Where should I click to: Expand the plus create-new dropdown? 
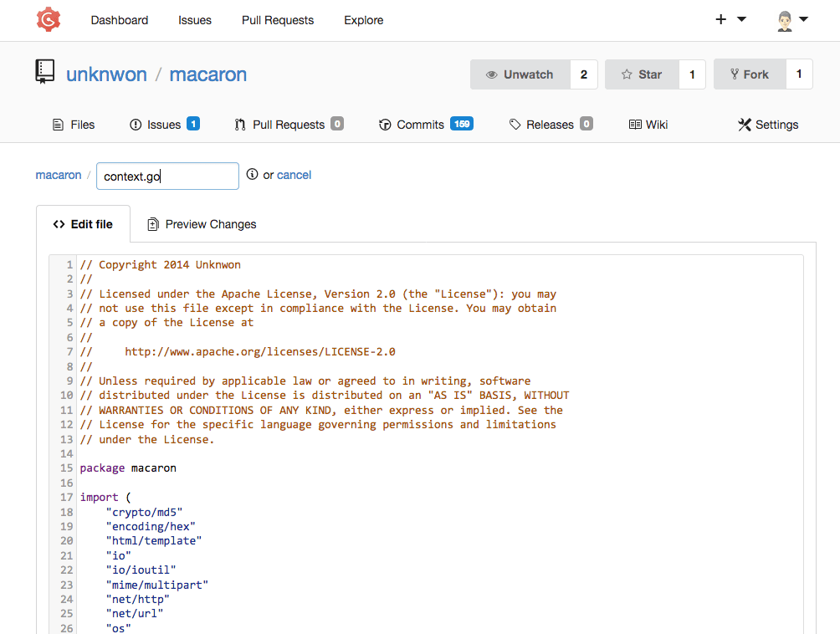click(x=730, y=20)
